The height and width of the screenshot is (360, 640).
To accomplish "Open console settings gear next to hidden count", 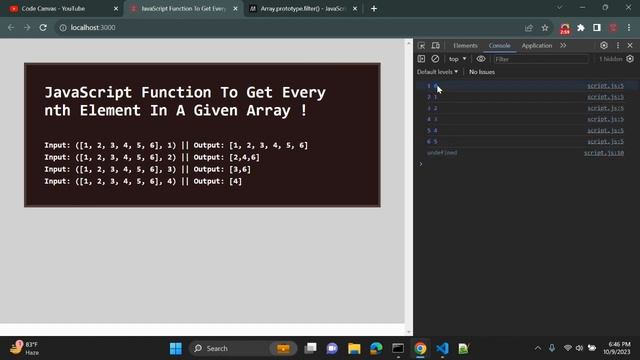I will coord(630,59).
